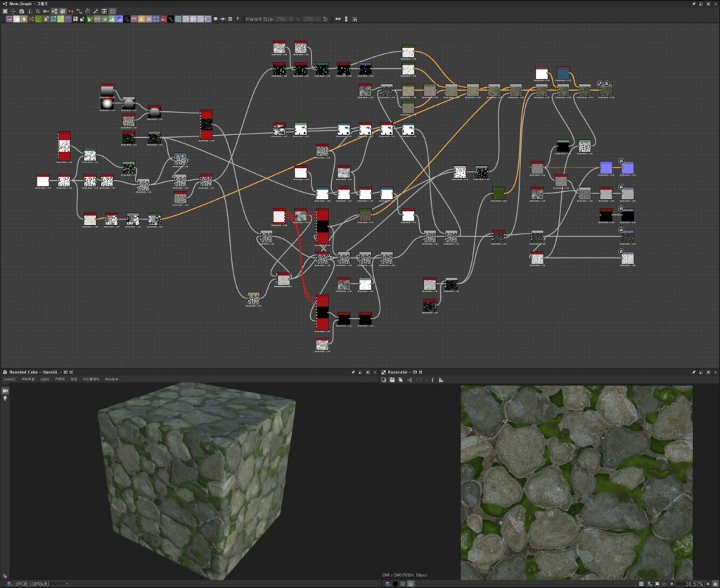Pin the graph panel with the pin icon
The image size is (720, 588).
pos(693,4)
